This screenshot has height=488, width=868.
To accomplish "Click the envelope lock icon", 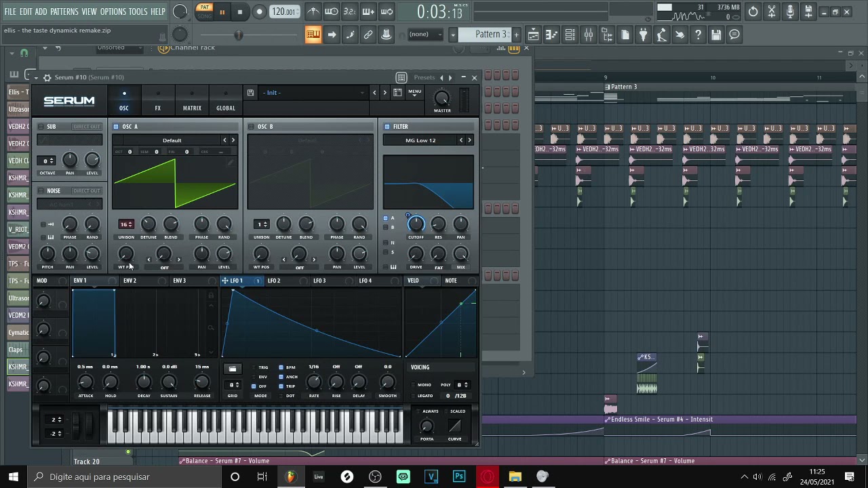I will [x=211, y=296].
